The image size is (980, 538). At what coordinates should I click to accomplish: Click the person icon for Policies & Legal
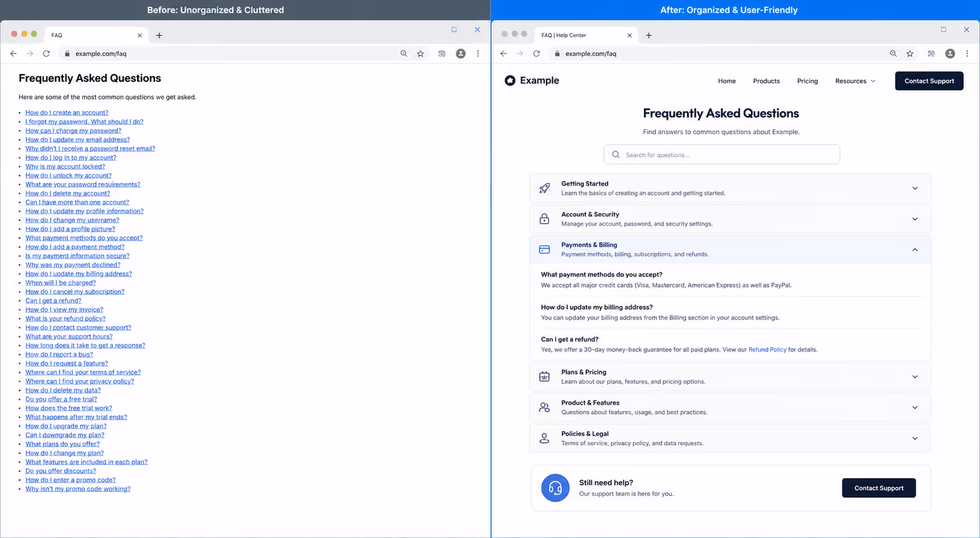(544, 438)
